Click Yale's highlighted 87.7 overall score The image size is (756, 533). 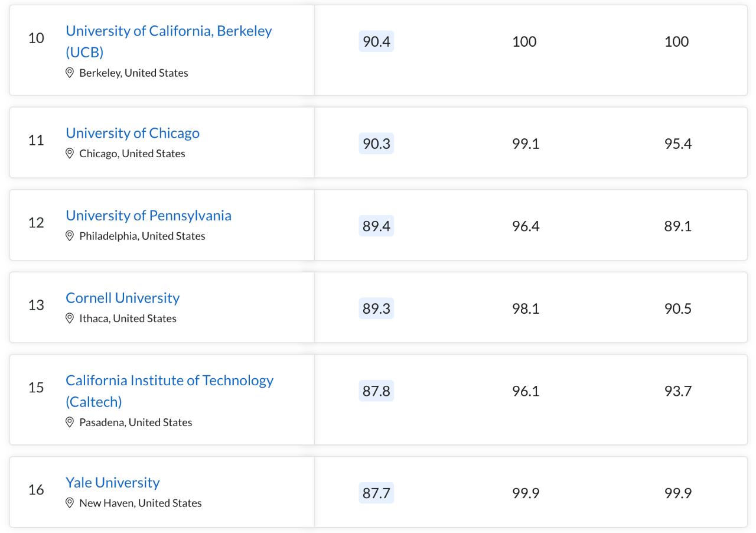376,493
